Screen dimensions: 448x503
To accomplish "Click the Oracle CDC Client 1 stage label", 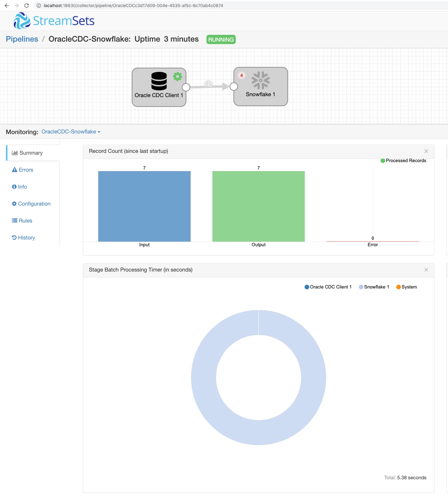I will click(159, 95).
